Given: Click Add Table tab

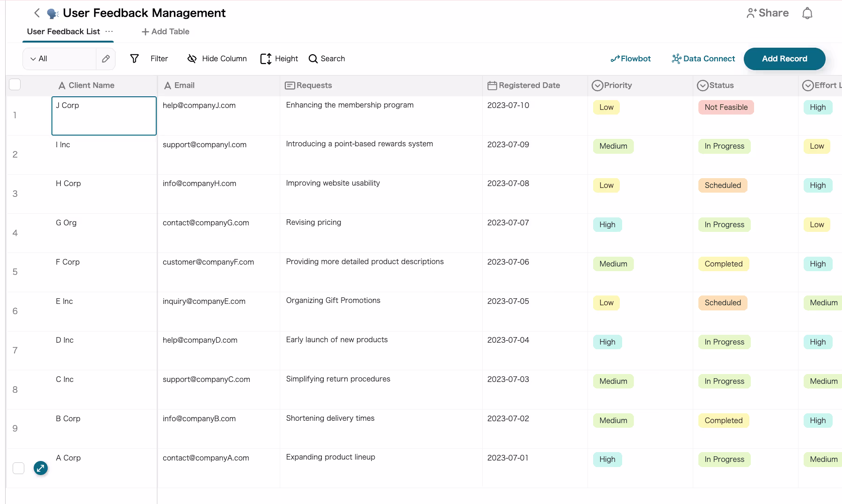Looking at the screenshot, I should coord(166,32).
